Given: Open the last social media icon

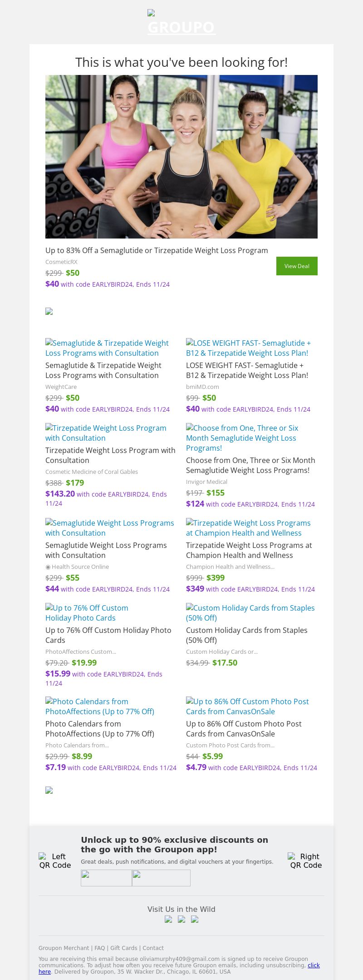Looking at the screenshot, I should coord(195,919).
